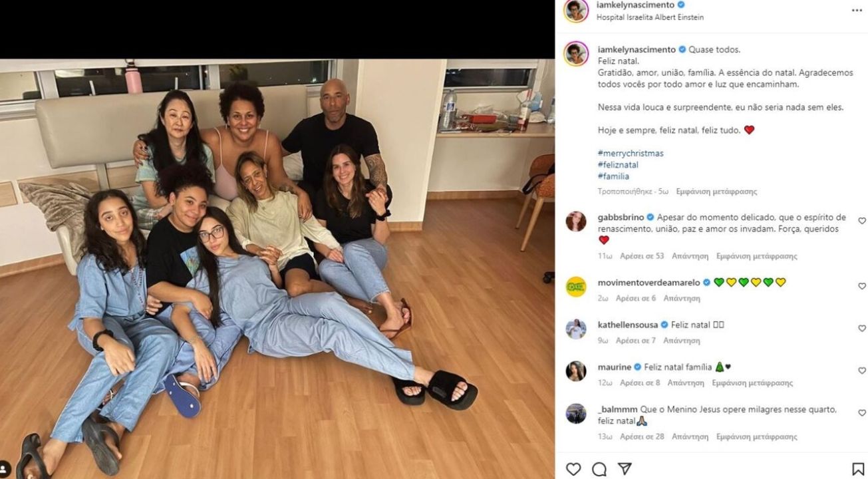Open the #feliznatal hashtag
Viewport: 868px width, 479px height.
click(618, 165)
